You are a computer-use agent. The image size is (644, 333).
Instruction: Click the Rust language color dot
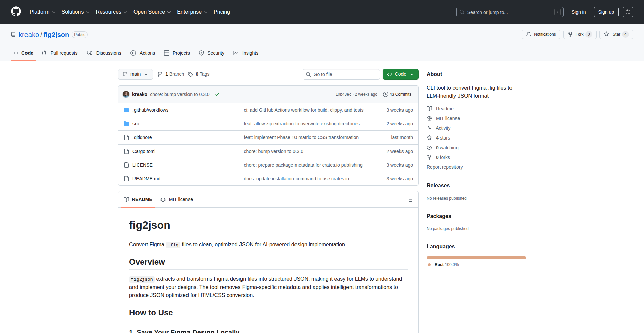click(429, 265)
